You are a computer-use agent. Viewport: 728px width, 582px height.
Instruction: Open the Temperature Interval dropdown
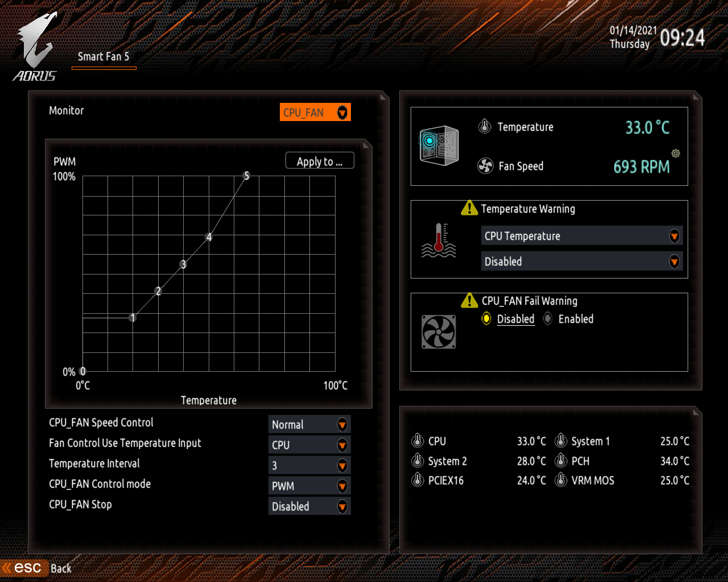(309, 465)
